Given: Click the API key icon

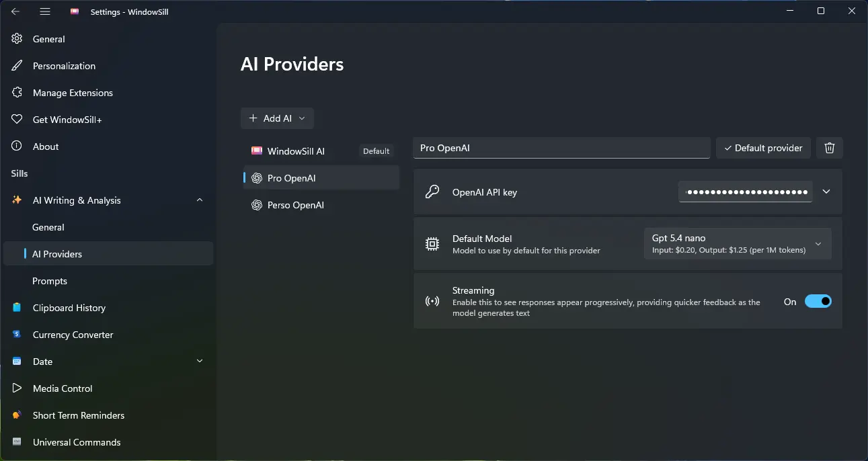Looking at the screenshot, I should pyautogui.click(x=432, y=192).
